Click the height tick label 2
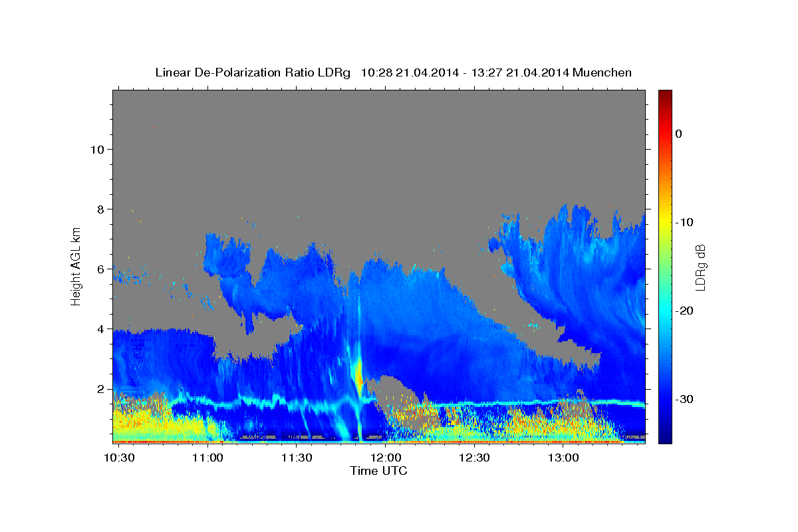Viewport: 798px width, 532px height. 102,389
